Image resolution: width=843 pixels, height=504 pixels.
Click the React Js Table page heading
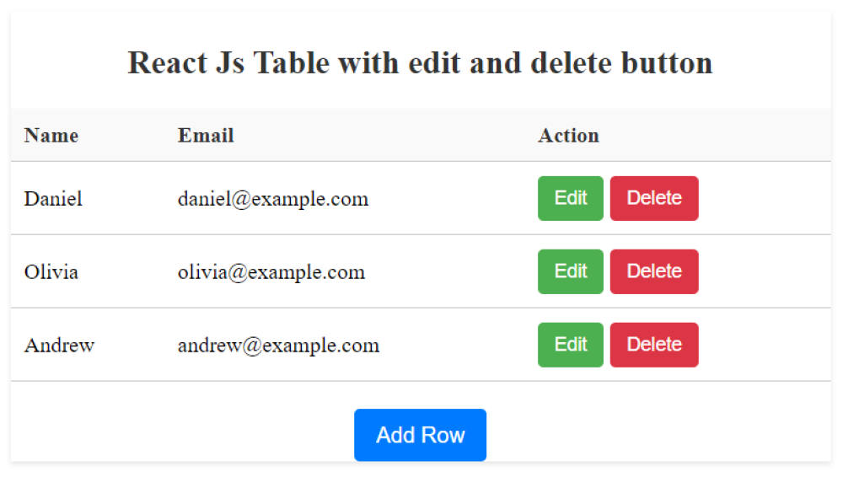[x=420, y=62]
